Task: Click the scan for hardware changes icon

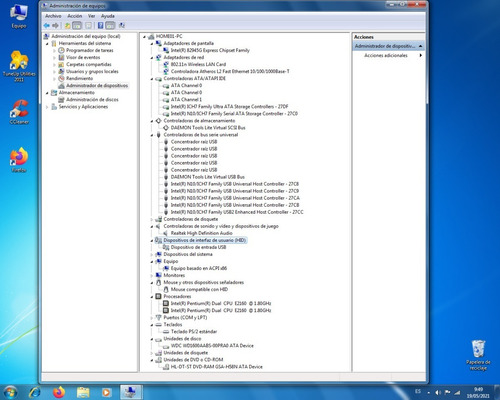Action: click(122, 25)
